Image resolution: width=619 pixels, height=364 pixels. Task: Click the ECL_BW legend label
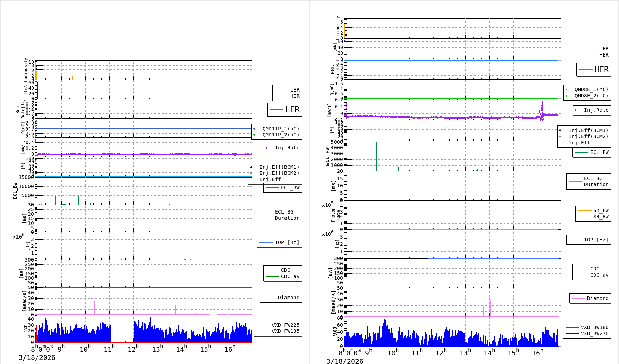(x=290, y=187)
